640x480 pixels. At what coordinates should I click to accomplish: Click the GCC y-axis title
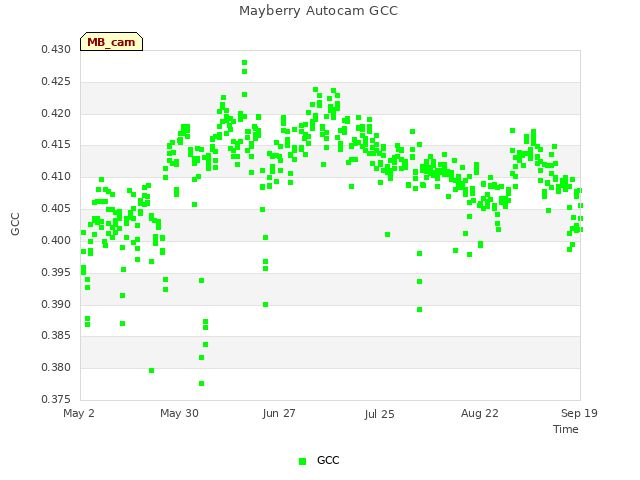pyautogui.click(x=15, y=224)
